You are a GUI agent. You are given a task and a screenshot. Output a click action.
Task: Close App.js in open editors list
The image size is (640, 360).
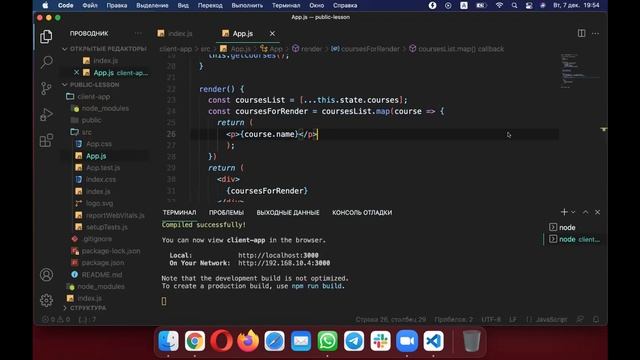[x=76, y=73]
